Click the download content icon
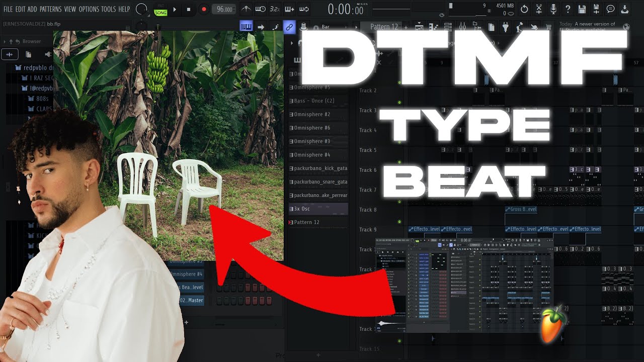Viewport: 644px width, 362px height. [x=625, y=9]
